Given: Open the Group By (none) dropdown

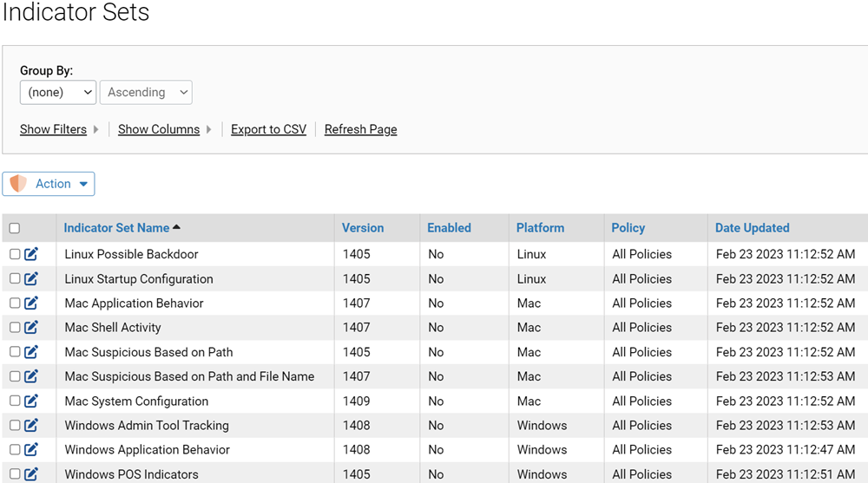Looking at the screenshot, I should [x=58, y=92].
